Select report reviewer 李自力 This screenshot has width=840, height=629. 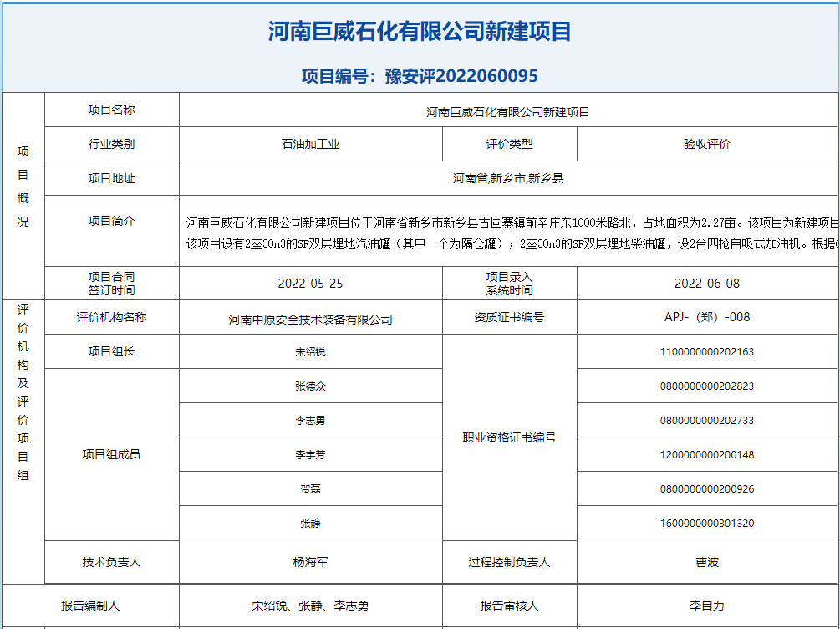coord(707,606)
